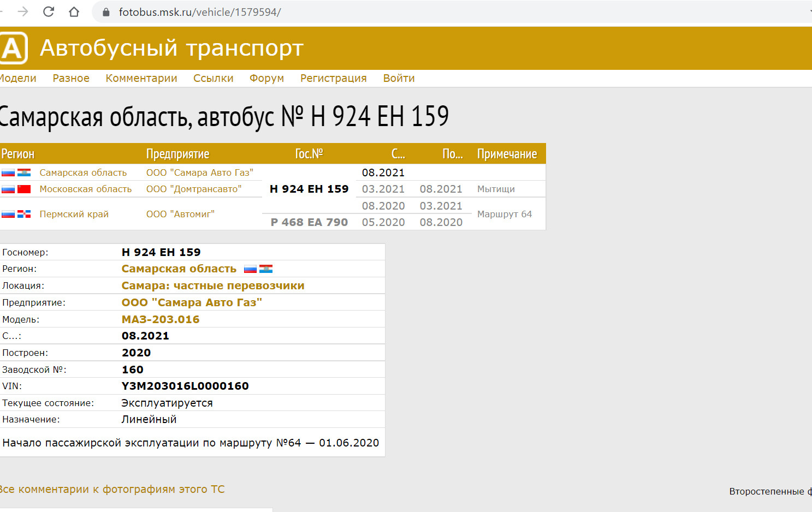Open Московская область link in table
The image size is (812, 512).
86,189
